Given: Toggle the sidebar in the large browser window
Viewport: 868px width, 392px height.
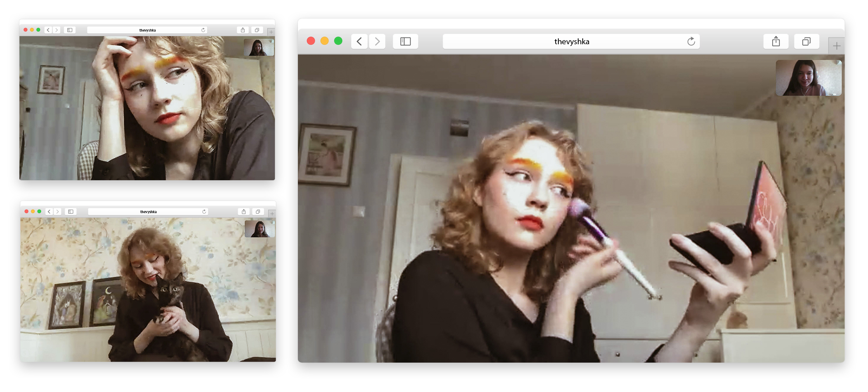Looking at the screenshot, I should (x=406, y=42).
